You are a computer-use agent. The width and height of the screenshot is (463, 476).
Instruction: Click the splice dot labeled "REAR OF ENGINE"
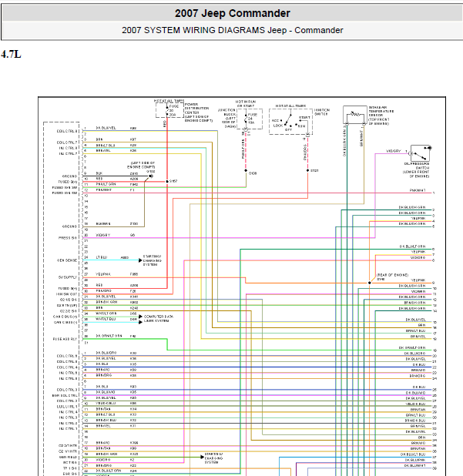click(x=370, y=283)
